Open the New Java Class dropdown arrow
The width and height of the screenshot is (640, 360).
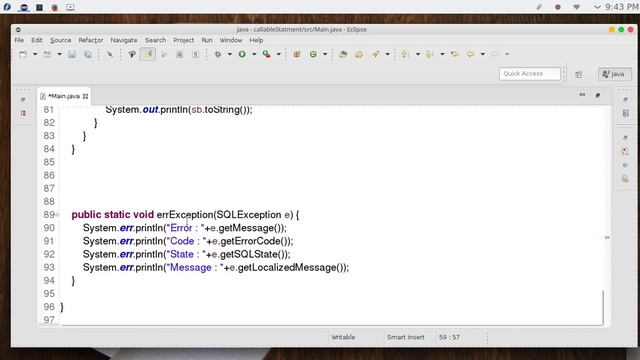(x=325, y=54)
